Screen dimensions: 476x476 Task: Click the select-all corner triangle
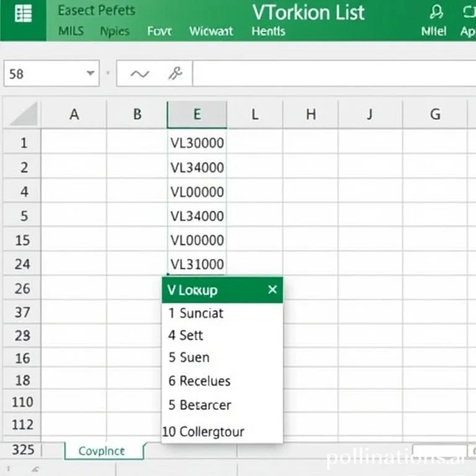point(24,114)
